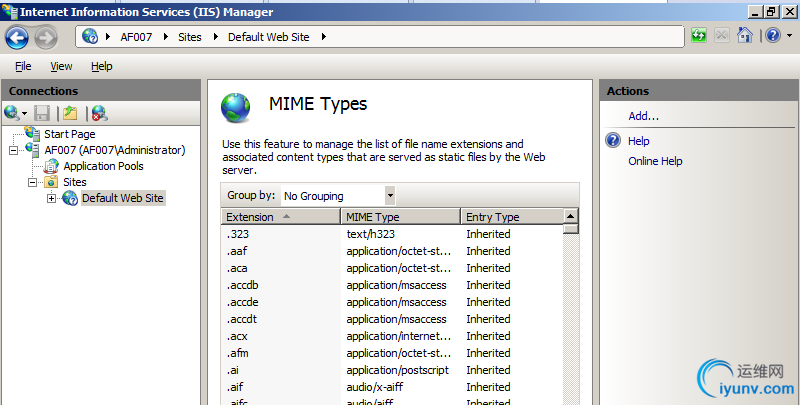Open the Help link in Actions
This screenshot has width=800, height=405.
click(x=639, y=141)
